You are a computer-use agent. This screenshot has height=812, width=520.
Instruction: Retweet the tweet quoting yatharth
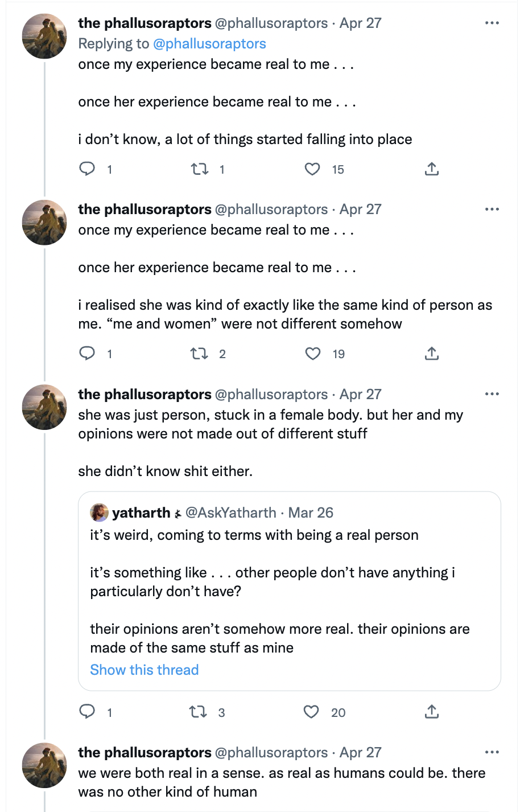(199, 712)
